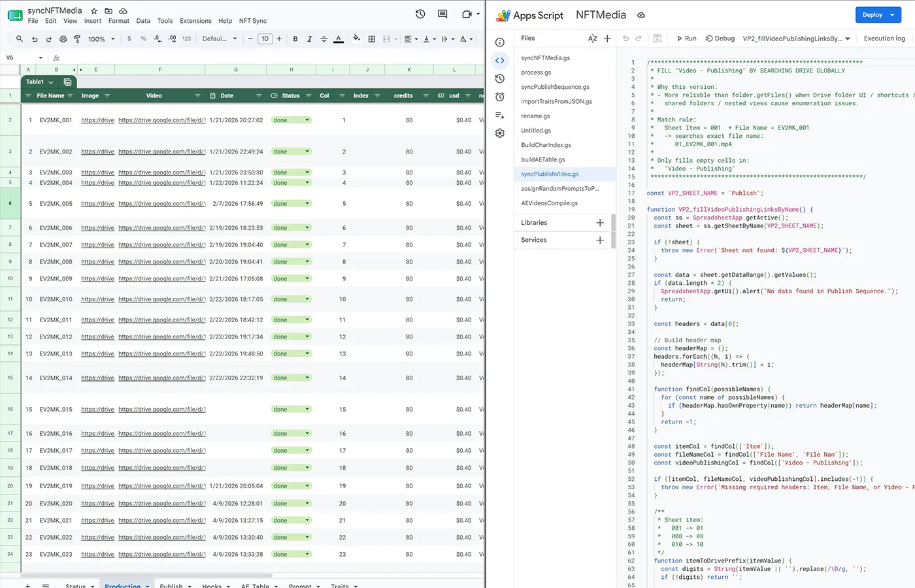Open the function selector dropdown beside Debug
Viewport: 915px width, 588px height.
[x=797, y=39]
